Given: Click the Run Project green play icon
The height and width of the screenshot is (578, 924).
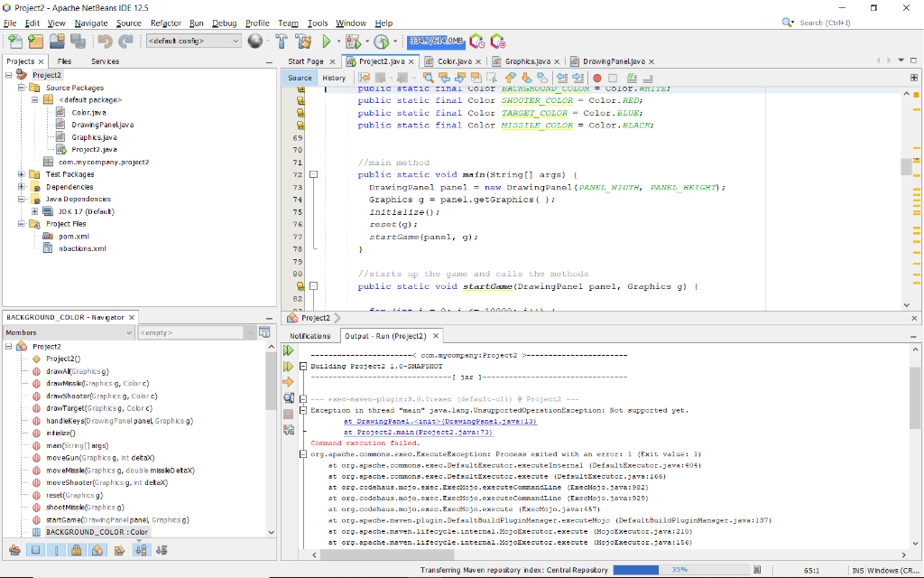Looking at the screenshot, I should (x=327, y=42).
